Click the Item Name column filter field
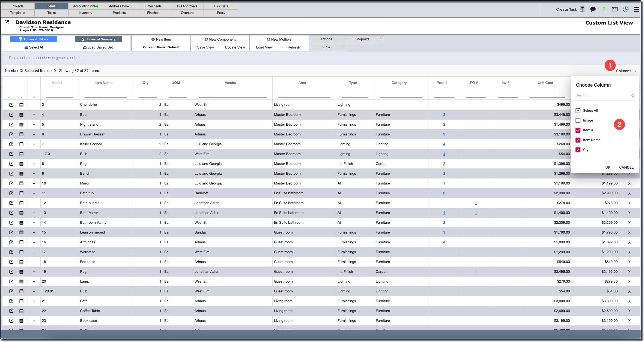Image resolution: width=644 pixels, height=342 pixels. pyautogui.click(x=106, y=94)
